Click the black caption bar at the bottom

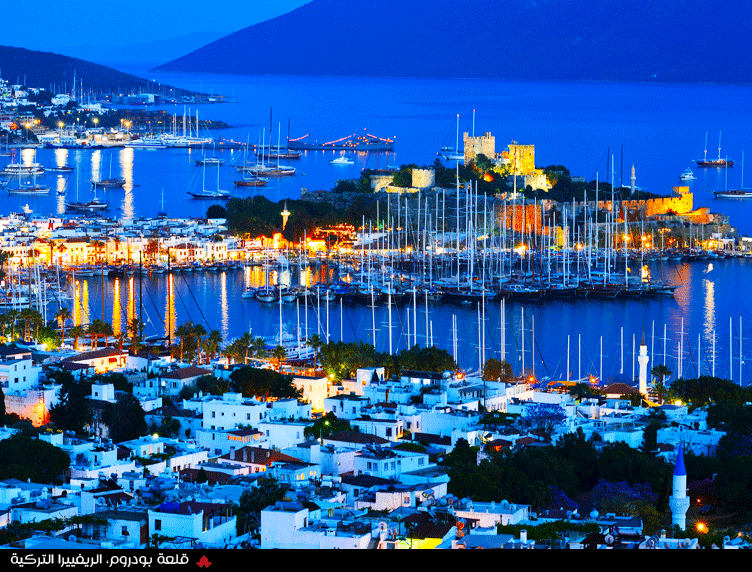tap(450, 561)
